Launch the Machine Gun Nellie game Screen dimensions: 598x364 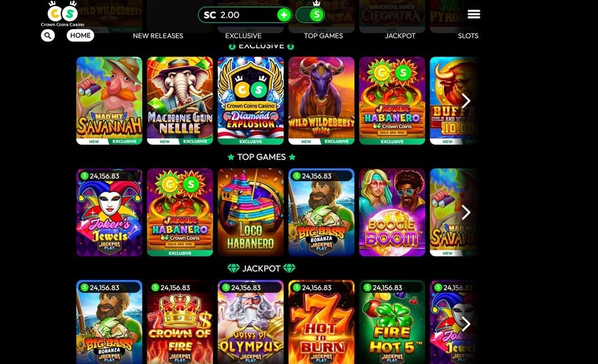click(180, 101)
